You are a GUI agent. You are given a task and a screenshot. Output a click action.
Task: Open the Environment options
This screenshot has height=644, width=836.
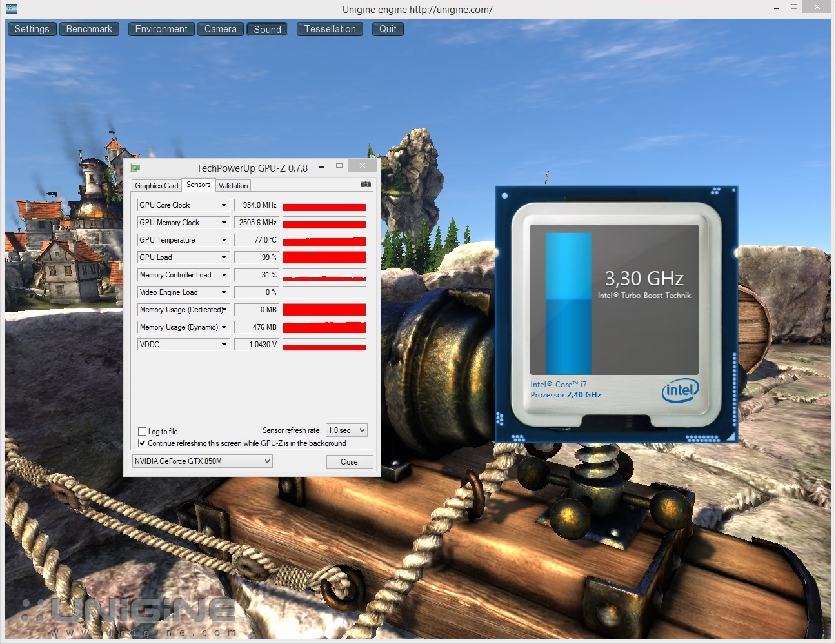161,29
